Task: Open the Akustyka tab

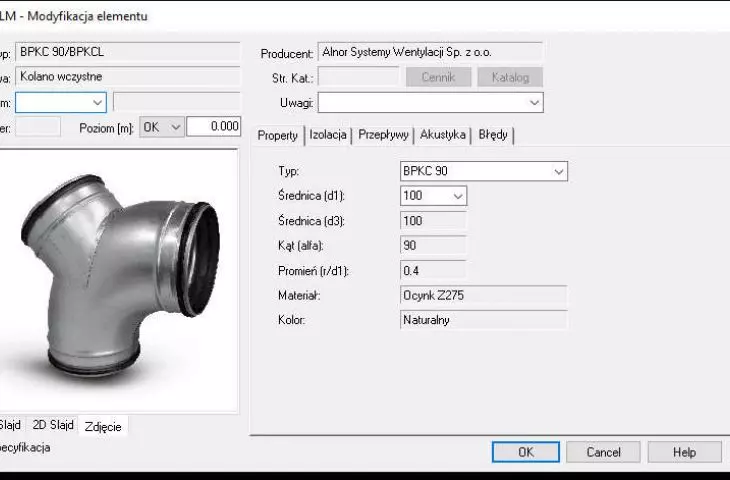Action: click(443, 135)
